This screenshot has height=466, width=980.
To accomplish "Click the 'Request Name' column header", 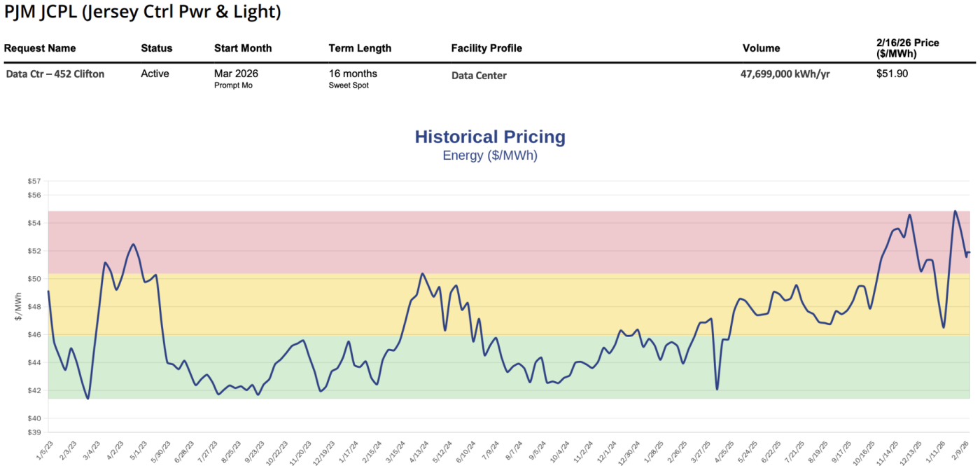I will click(x=40, y=48).
